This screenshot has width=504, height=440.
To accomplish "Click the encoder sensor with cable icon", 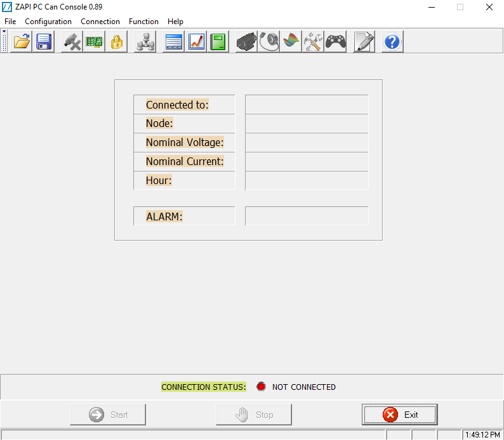I will tap(269, 41).
